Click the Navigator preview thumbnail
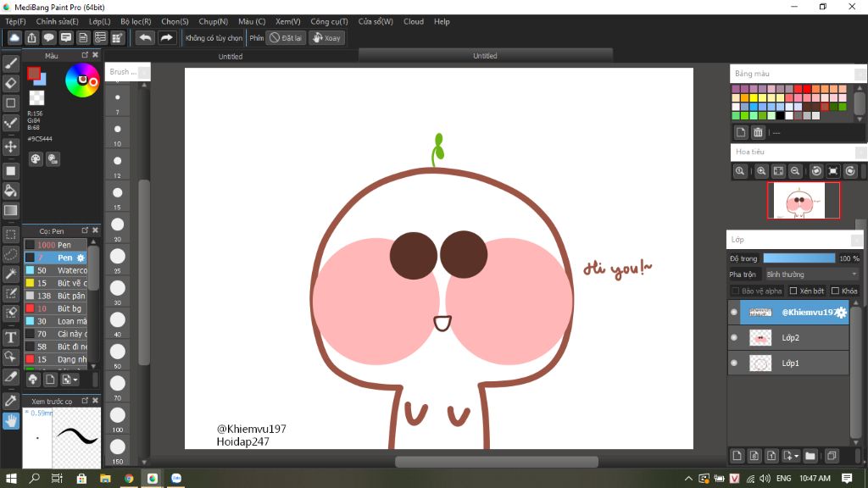The height and width of the screenshot is (488, 868). tap(804, 200)
